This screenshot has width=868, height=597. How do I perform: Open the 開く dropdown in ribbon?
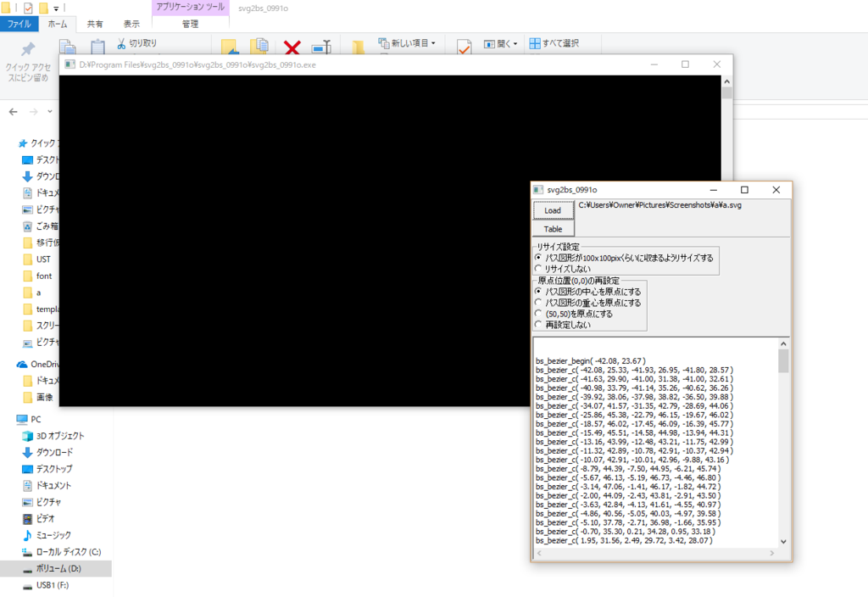500,43
